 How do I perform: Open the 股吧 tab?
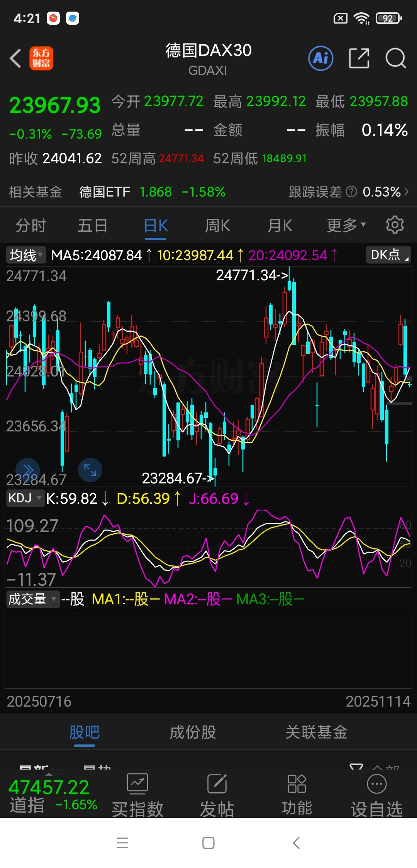85,732
